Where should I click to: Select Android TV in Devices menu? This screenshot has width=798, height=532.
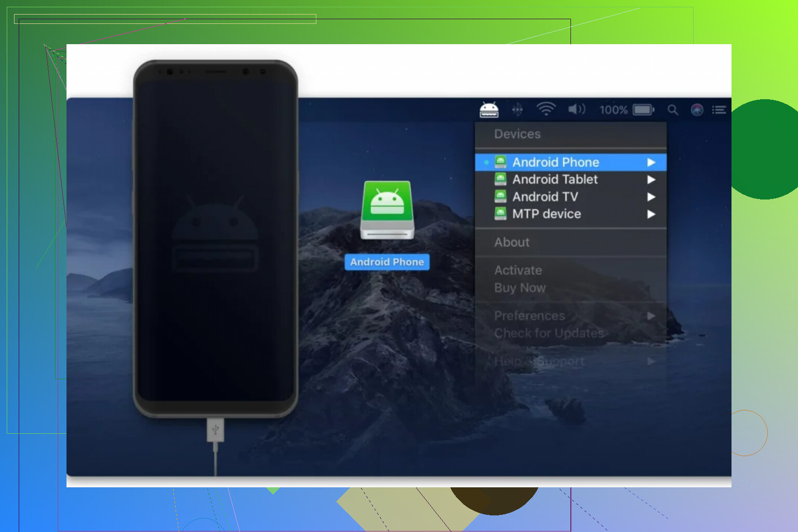click(570, 196)
